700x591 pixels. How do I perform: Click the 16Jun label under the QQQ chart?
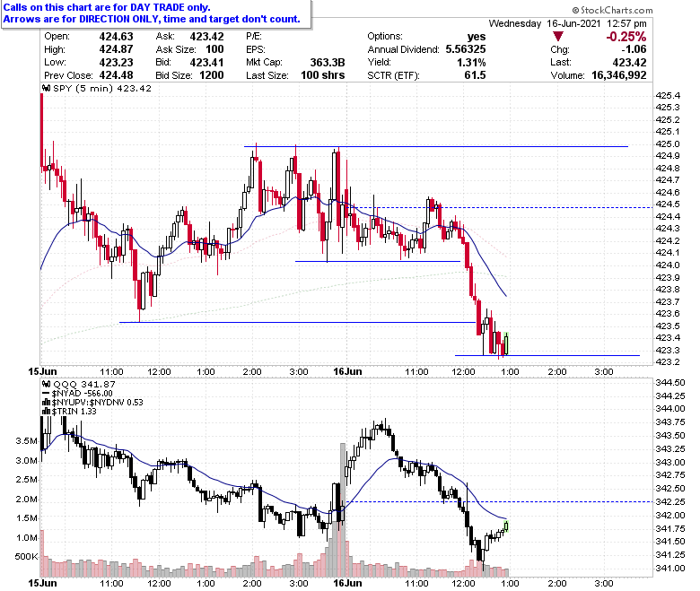click(x=347, y=583)
